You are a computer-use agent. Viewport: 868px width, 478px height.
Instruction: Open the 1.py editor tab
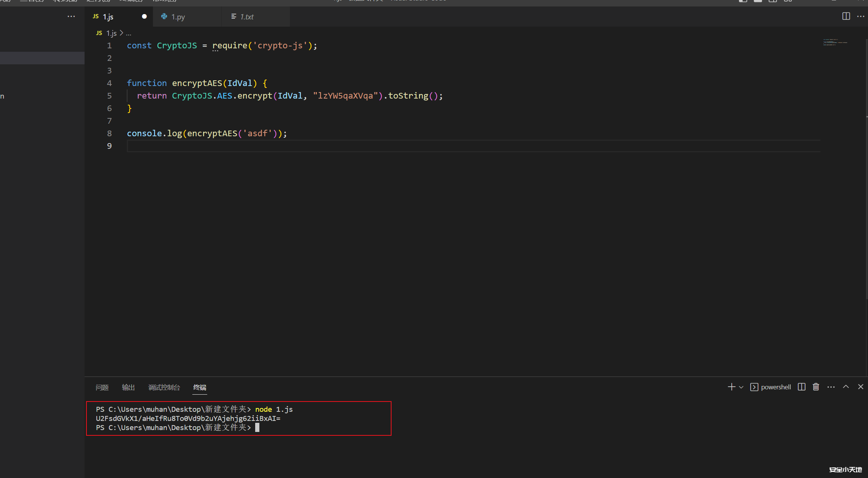point(187,17)
